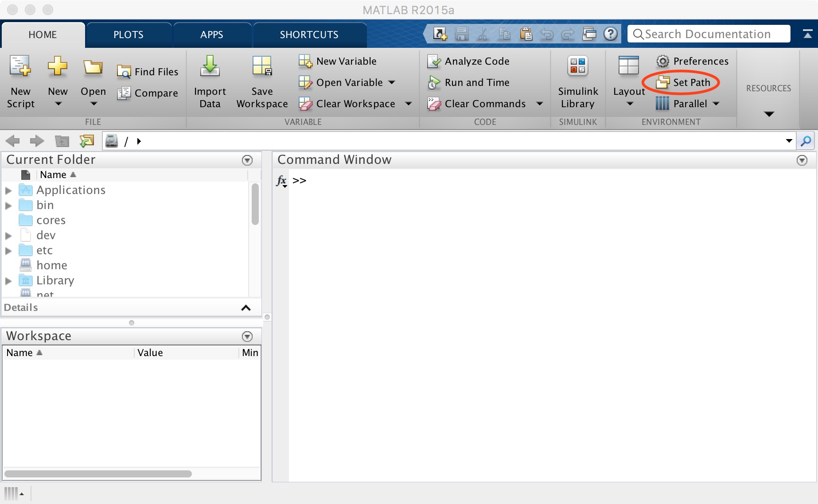Start Run and Time profiler
Viewport: 818px width, 504px height.
tap(468, 82)
